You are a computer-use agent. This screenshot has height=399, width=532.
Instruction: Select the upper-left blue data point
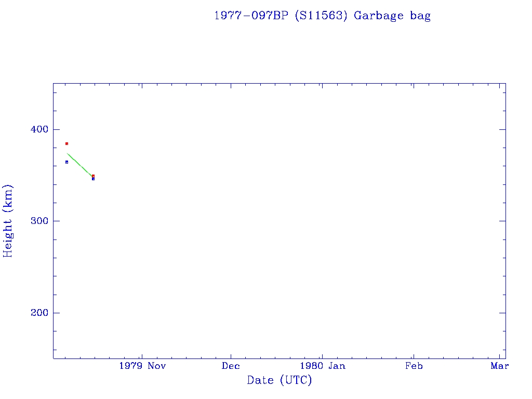[66, 162]
